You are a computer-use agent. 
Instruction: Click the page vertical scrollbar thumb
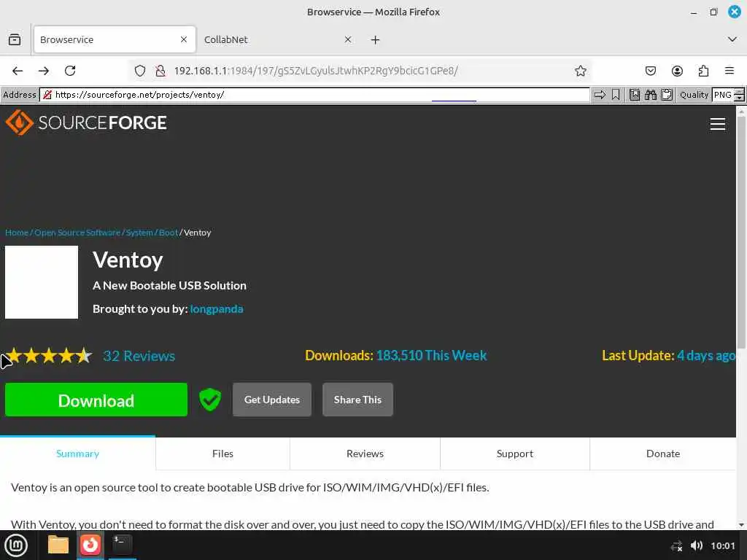741,233
